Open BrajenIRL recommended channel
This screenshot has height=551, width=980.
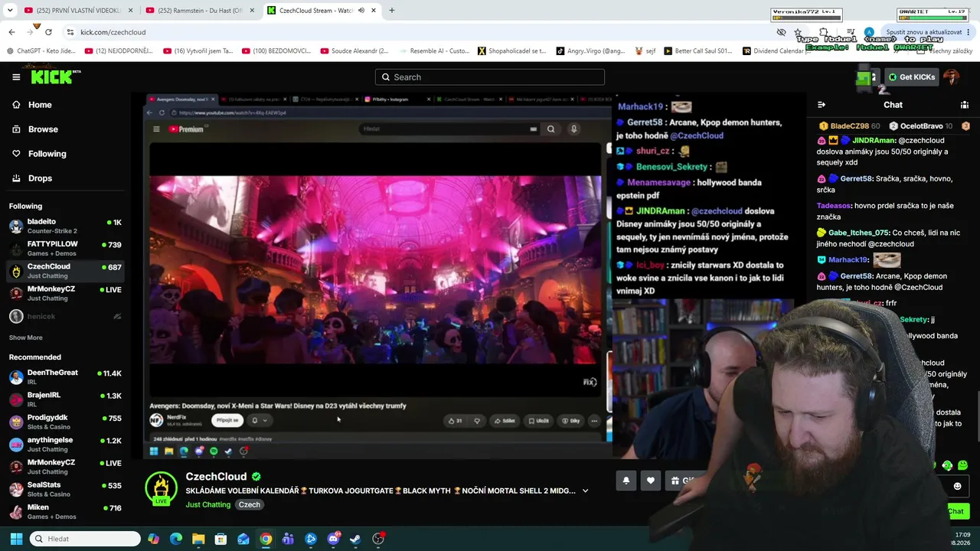65,399
